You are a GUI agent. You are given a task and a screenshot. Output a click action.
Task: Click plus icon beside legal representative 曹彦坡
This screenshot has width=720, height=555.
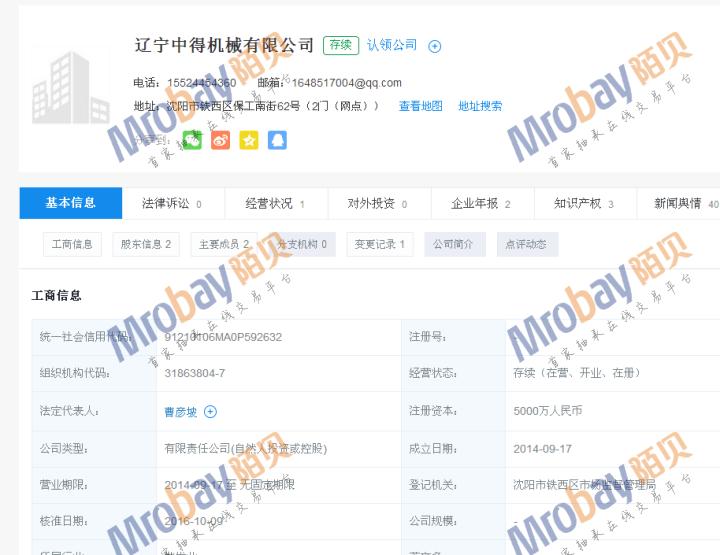pos(209,411)
